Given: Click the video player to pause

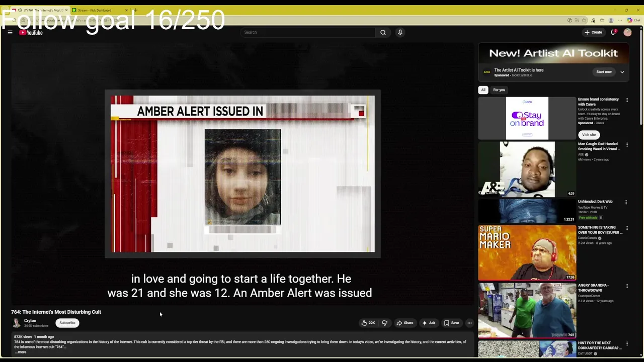Looking at the screenshot, I should pyautogui.click(x=243, y=173).
